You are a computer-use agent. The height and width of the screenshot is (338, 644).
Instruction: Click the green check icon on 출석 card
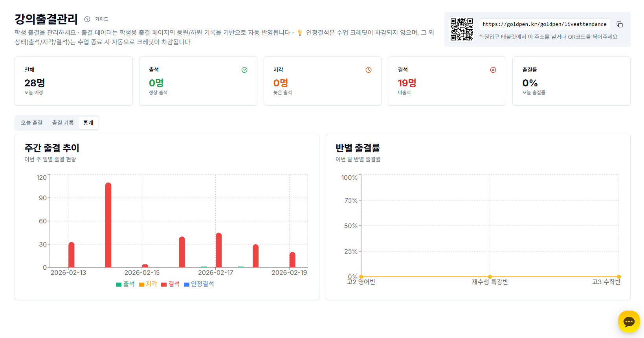click(x=244, y=70)
